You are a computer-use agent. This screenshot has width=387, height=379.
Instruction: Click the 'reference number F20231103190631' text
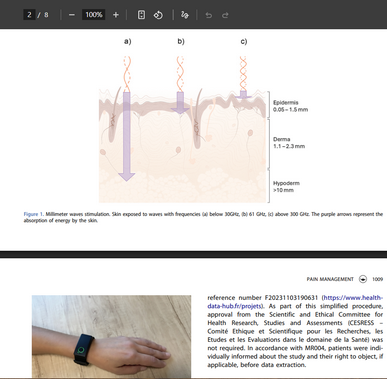pyautogui.click(x=263, y=297)
